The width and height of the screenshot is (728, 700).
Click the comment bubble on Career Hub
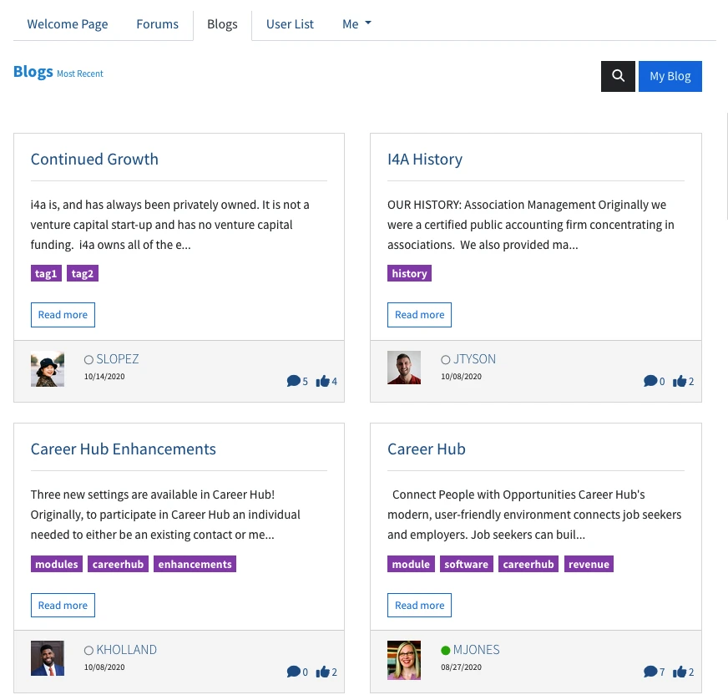(652, 672)
